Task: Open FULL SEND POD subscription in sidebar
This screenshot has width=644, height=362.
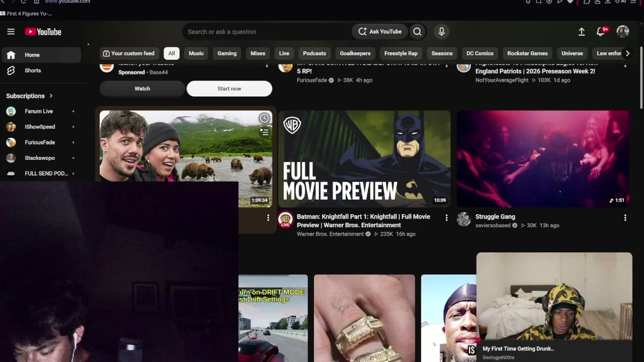Action: [x=40, y=173]
